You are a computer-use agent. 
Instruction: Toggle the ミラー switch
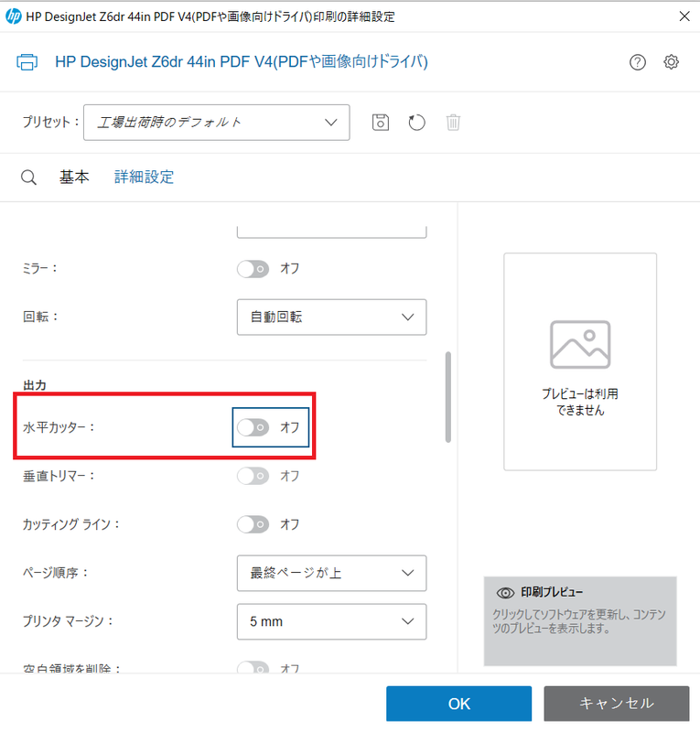click(253, 269)
